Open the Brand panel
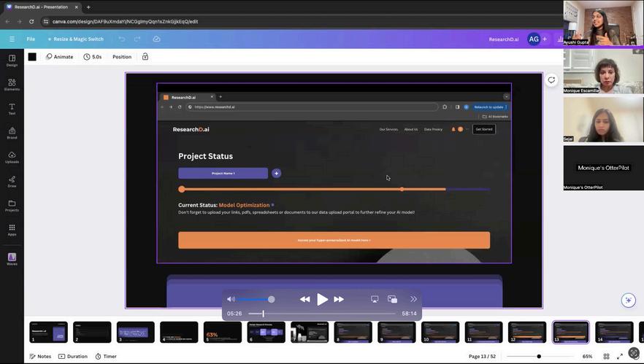Screen dimensions: 644x364 tap(12, 133)
